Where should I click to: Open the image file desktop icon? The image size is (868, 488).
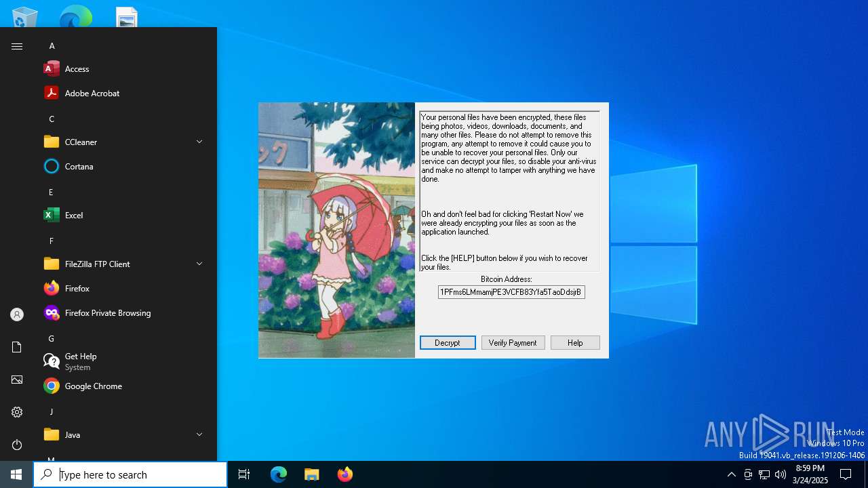click(x=127, y=18)
